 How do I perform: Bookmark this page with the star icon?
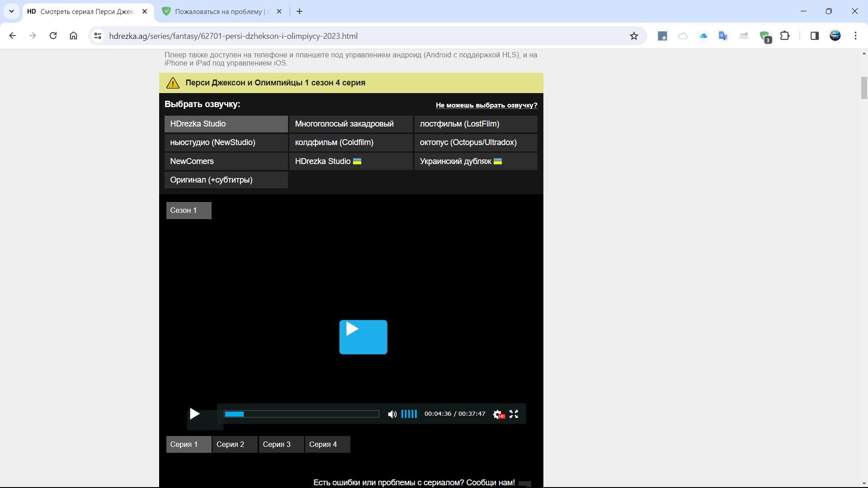634,36
